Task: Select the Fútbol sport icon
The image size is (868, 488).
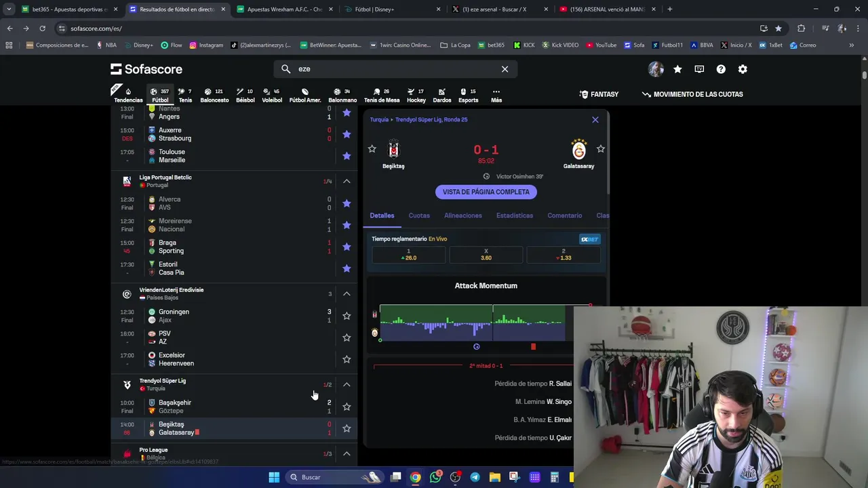Action: (x=160, y=95)
